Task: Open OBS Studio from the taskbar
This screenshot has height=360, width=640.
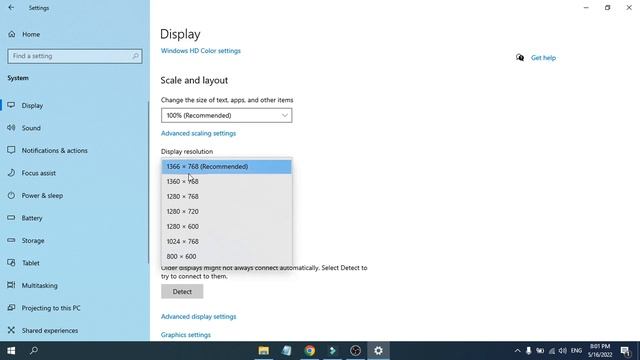Action: point(356,351)
